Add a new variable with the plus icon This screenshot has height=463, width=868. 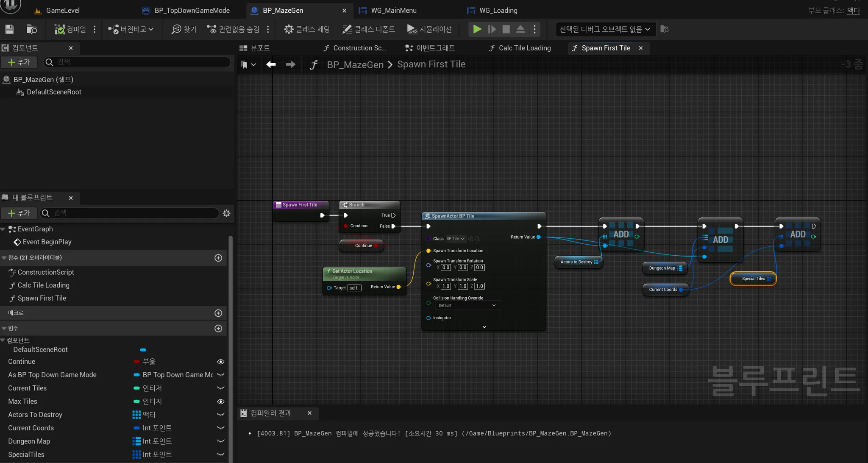pos(218,329)
